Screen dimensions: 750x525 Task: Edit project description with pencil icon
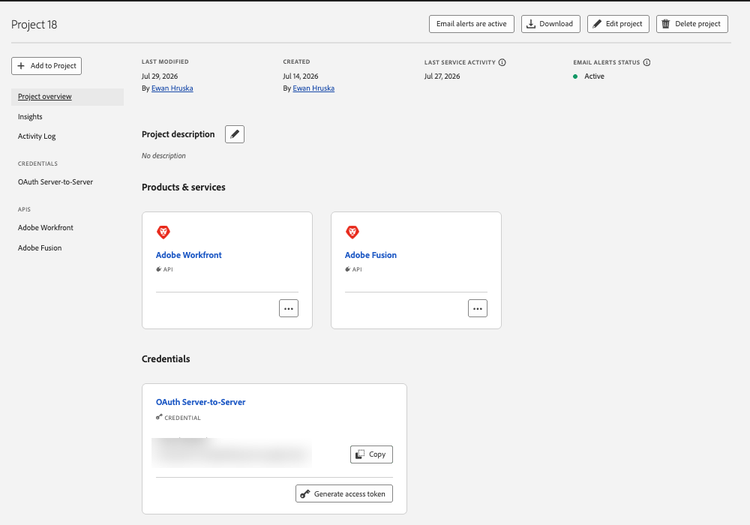tap(234, 134)
